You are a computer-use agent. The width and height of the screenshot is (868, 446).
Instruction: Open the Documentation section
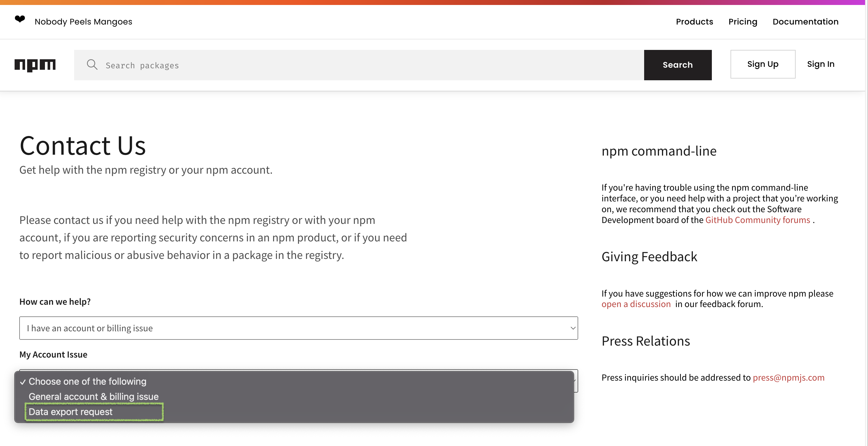tap(805, 22)
